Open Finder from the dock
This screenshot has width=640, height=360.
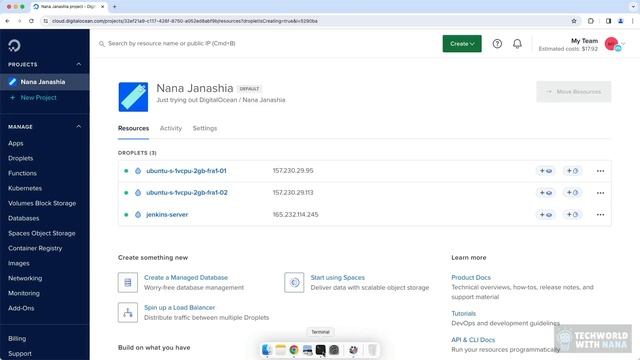(267, 350)
